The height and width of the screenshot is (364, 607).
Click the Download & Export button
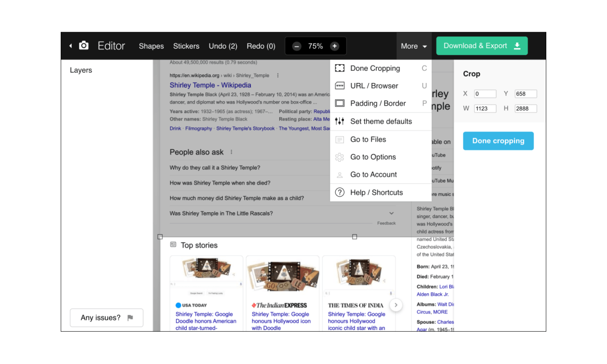(482, 46)
